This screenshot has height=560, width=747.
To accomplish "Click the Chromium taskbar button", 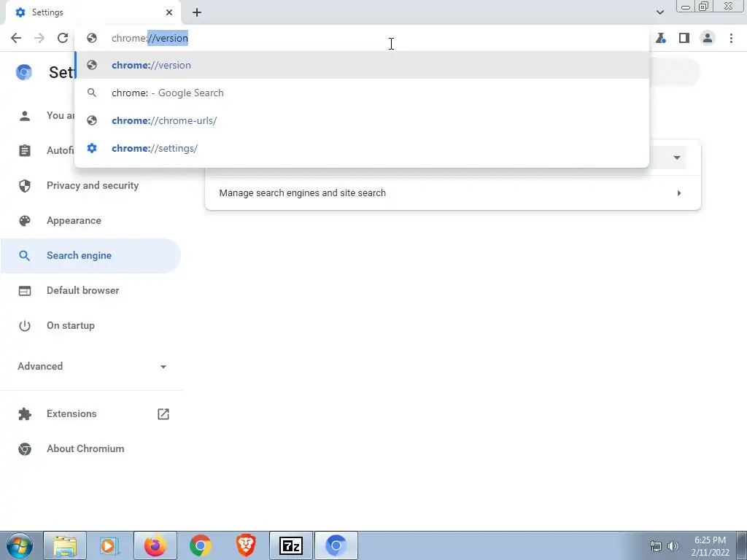I will pos(336,545).
